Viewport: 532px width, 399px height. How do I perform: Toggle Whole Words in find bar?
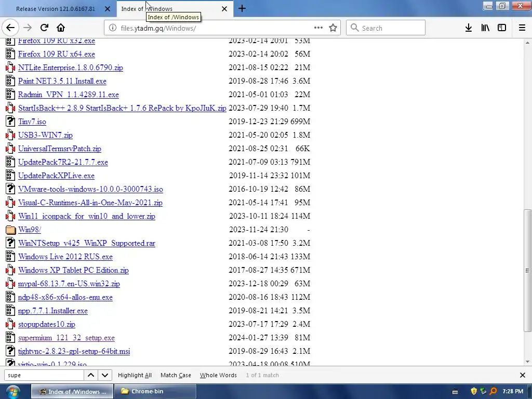218,375
